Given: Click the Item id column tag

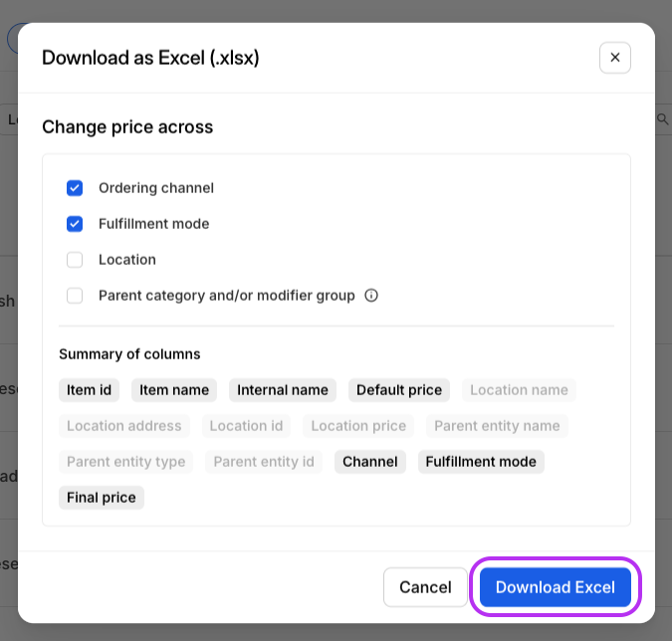Looking at the screenshot, I should click(x=89, y=390).
